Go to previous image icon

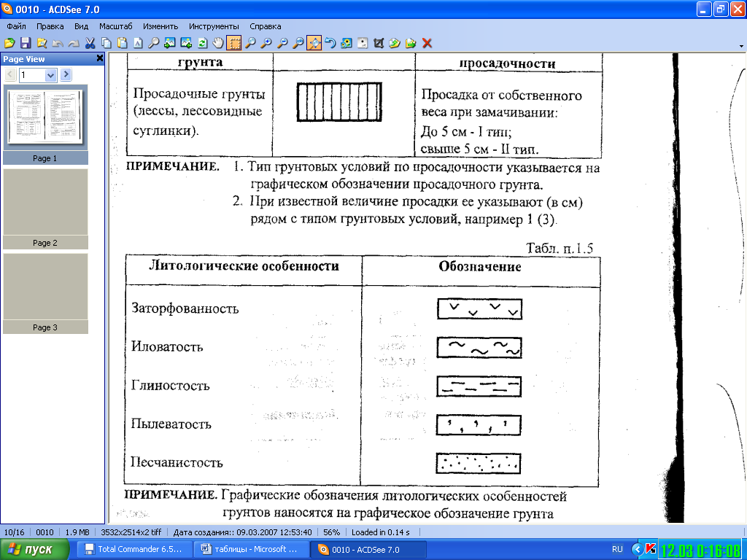(169, 43)
